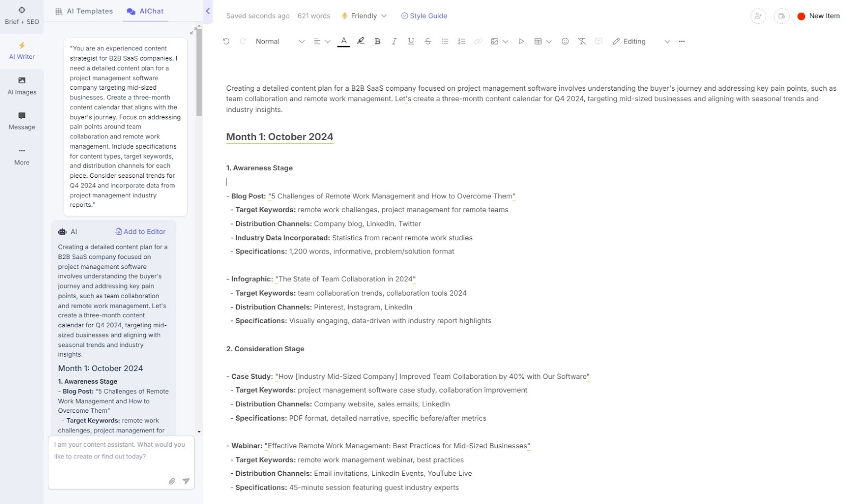The width and height of the screenshot is (849, 504).
Task: Add a comment
Action: (599, 41)
